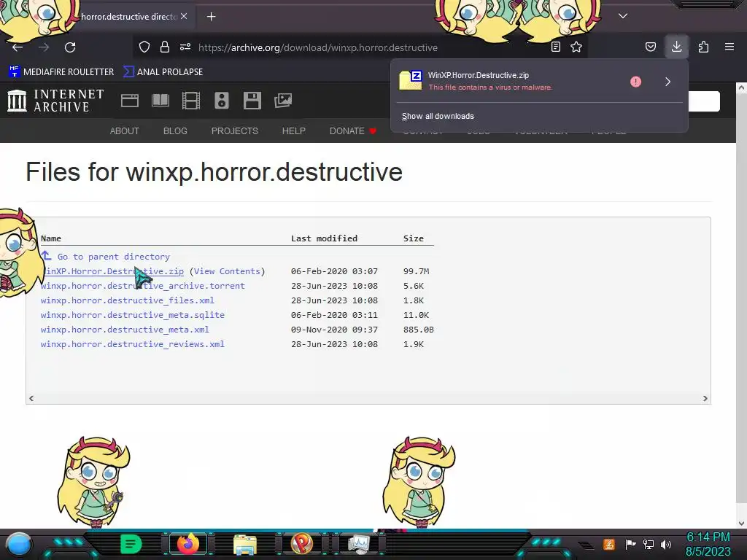Open winxp.horror.destructive_archive.torrent
This screenshot has width=747, height=560.
[x=142, y=286]
